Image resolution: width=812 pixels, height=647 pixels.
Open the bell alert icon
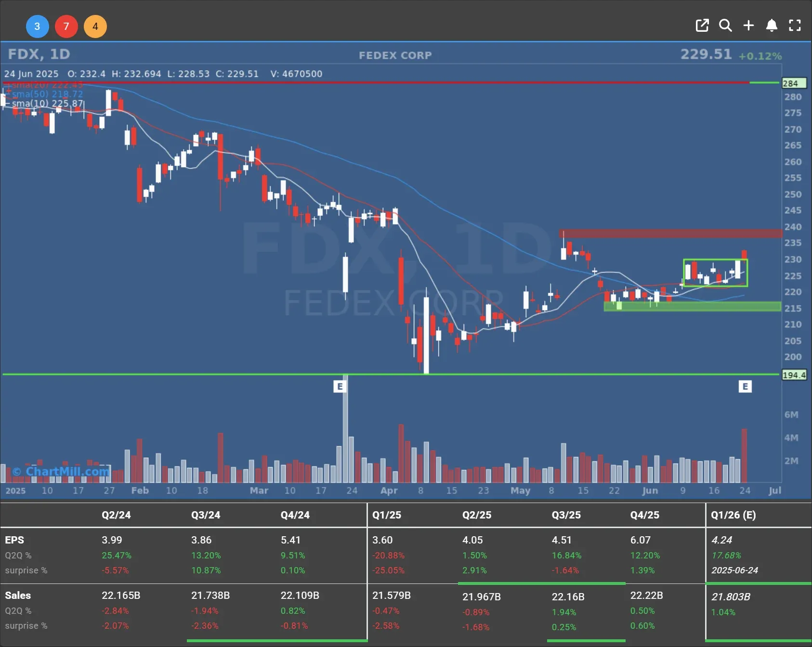pos(772,26)
